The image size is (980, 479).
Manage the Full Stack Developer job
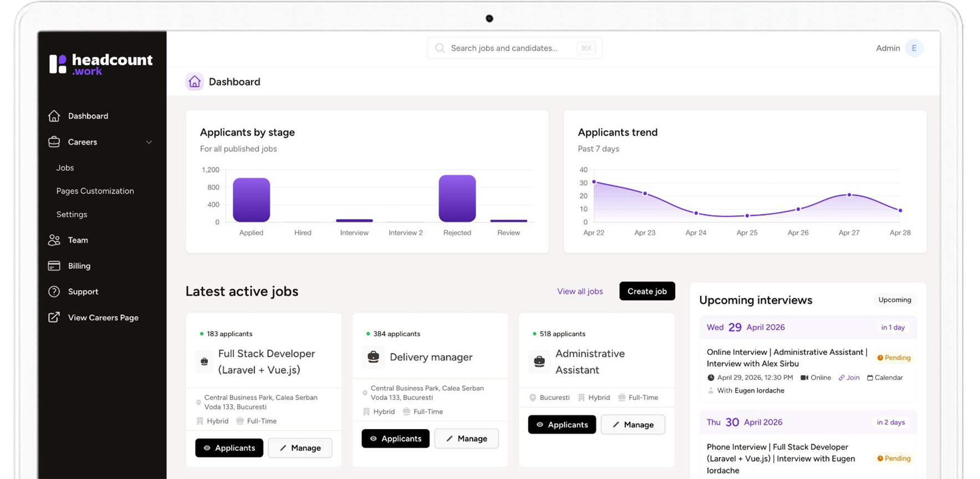(x=300, y=448)
